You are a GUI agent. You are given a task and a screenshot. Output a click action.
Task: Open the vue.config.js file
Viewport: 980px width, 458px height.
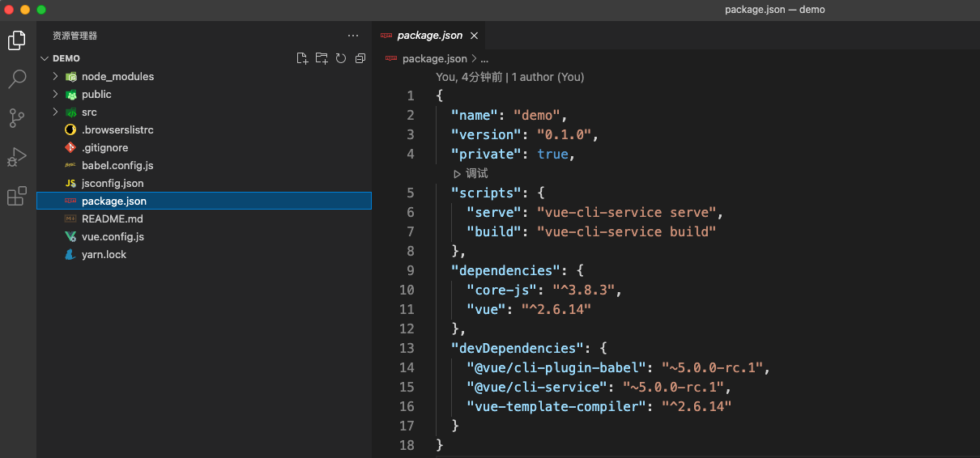tap(204, 236)
